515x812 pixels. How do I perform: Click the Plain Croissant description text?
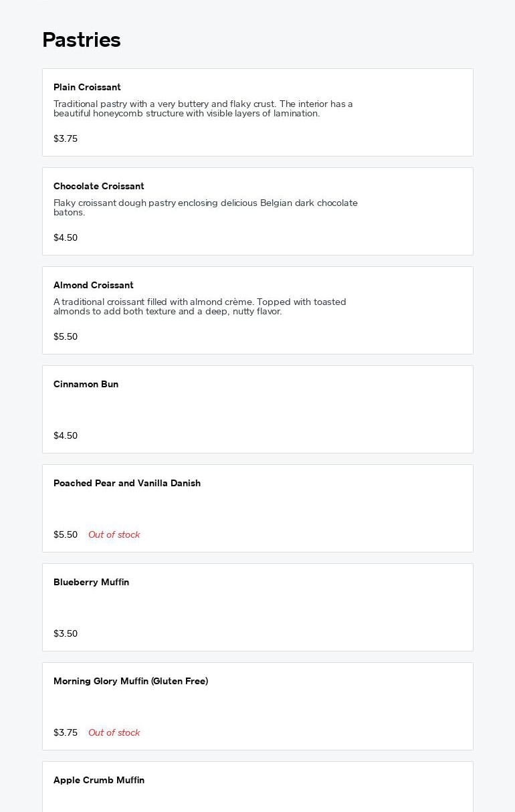[x=203, y=109]
